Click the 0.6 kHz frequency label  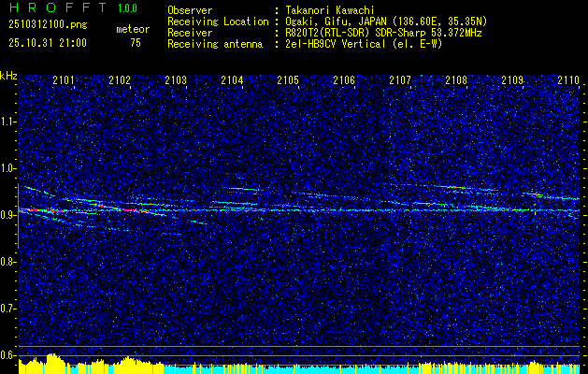pyautogui.click(x=7, y=355)
